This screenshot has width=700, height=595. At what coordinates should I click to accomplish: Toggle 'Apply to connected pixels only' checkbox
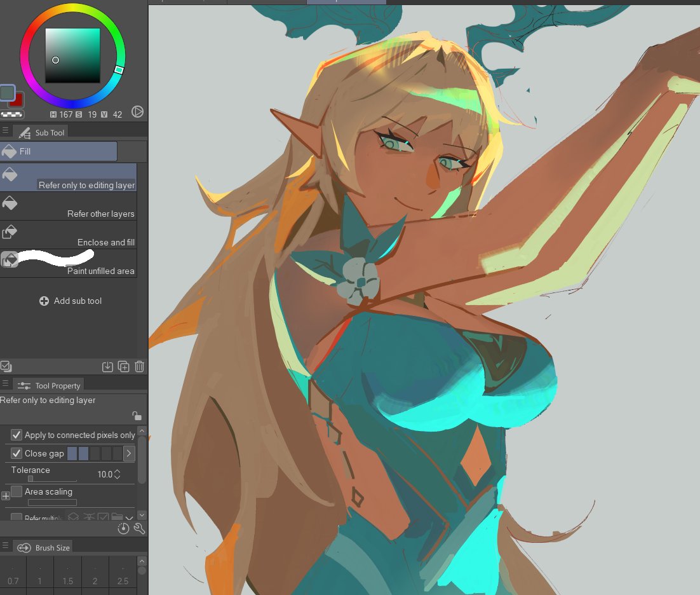[17, 435]
